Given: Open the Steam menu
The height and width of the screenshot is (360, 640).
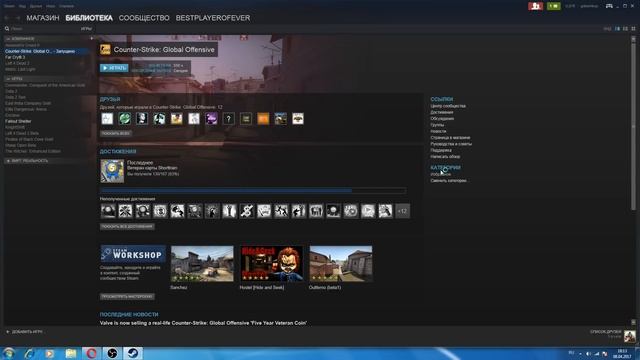Looking at the screenshot, I should click(x=9, y=6).
